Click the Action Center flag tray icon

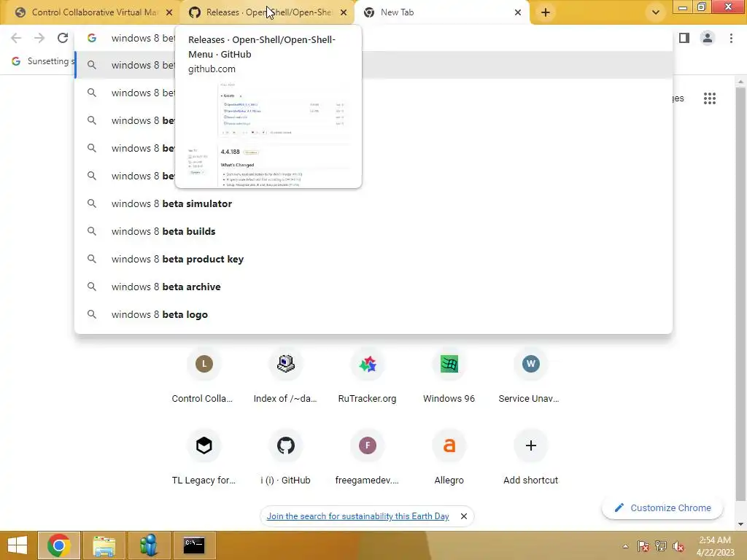click(643, 546)
